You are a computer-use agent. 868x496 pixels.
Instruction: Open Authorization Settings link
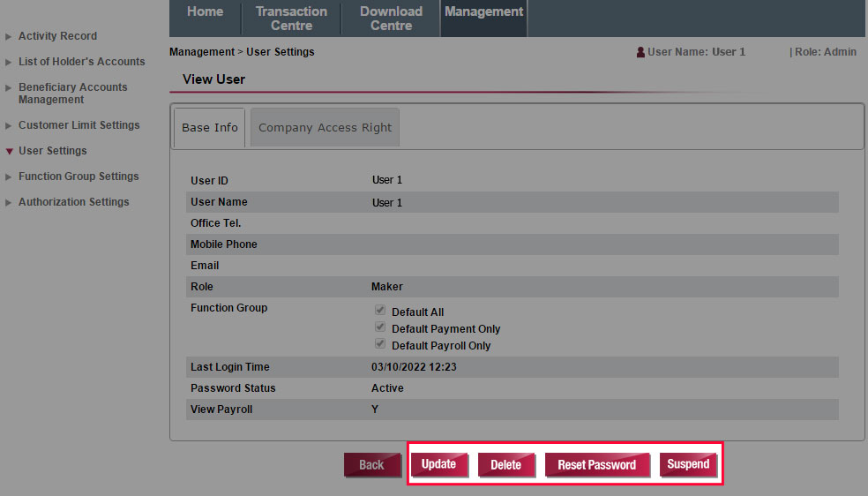(x=73, y=202)
